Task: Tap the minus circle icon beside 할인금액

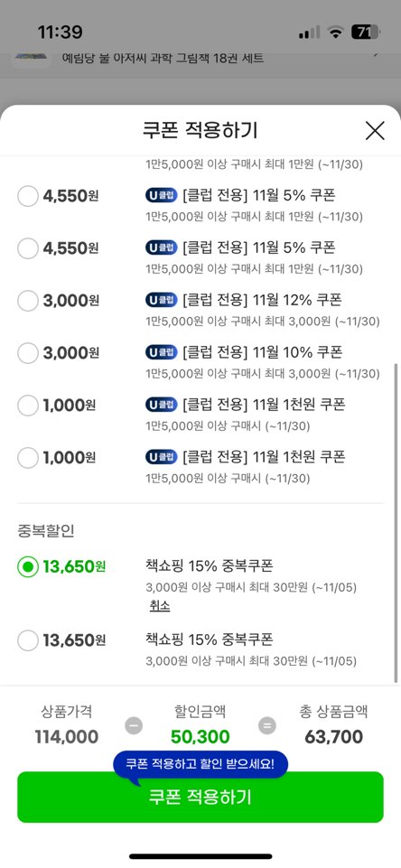Action: click(x=134, y=725)
